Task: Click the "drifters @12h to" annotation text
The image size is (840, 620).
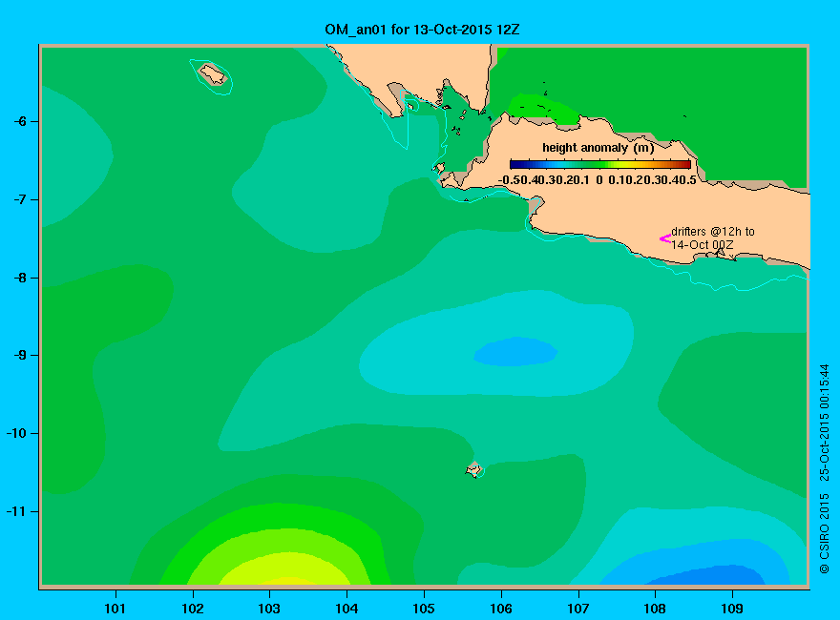Action: 713,231
